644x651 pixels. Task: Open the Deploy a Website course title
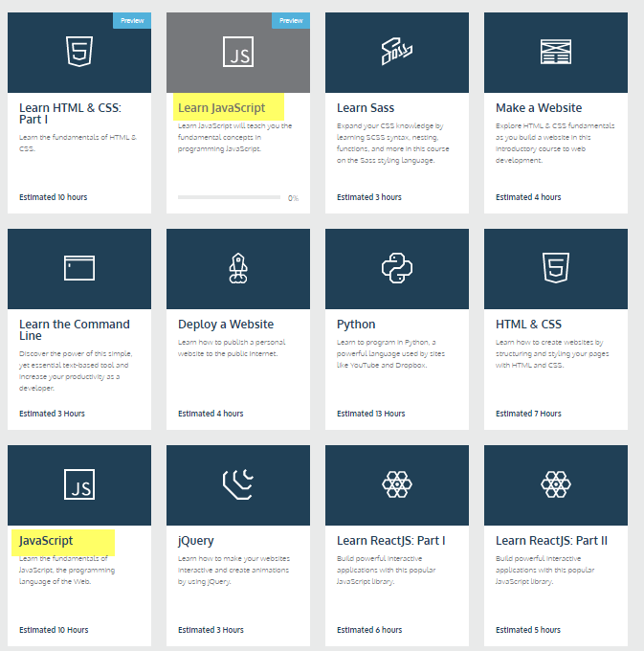pos(226,325)
